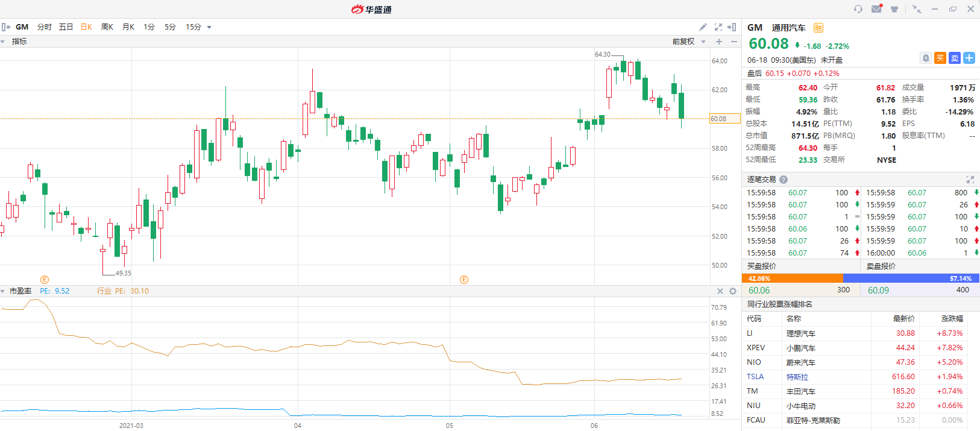Sort ranking by 代码 column header
Image resolution: width=980 pixels, height=431 pixels.
point(754,319)
